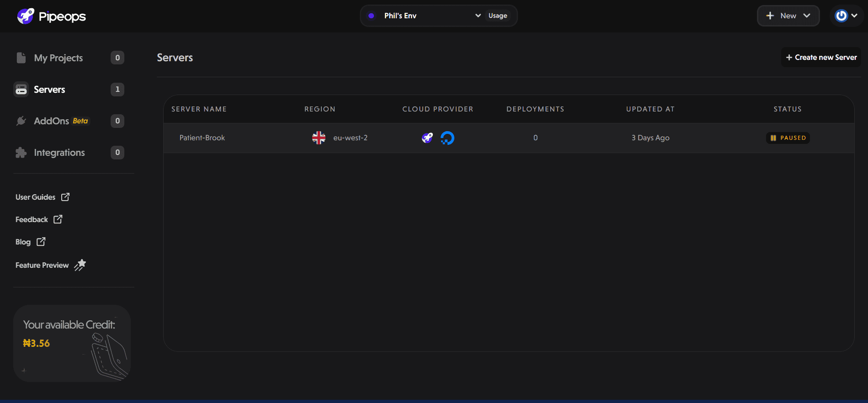Expand the user account menu chevron
The image size is (868, 403).
click(854, 16)
